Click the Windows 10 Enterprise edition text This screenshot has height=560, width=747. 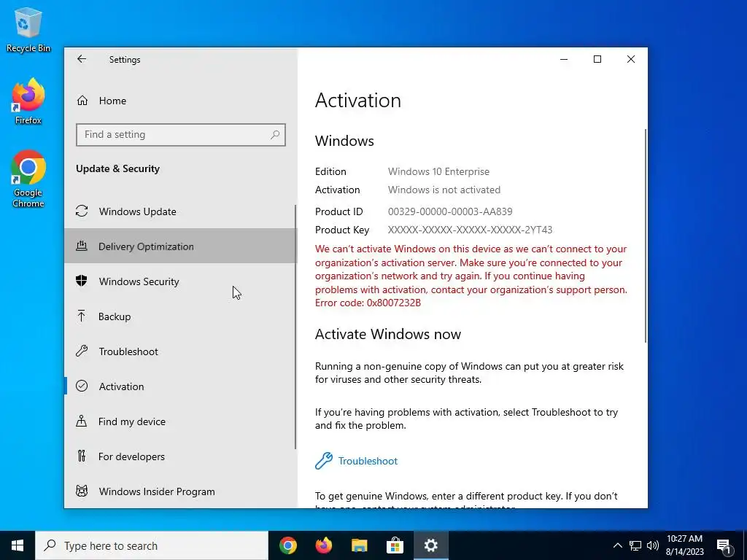tap(438, 171)
